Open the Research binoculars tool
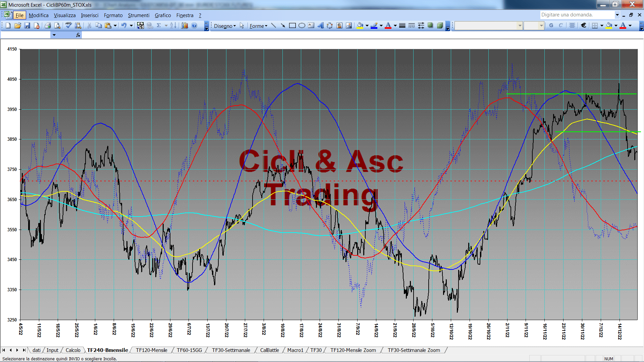Image resolution: width=644 pixels, height=362 pixels. [78, 25]
